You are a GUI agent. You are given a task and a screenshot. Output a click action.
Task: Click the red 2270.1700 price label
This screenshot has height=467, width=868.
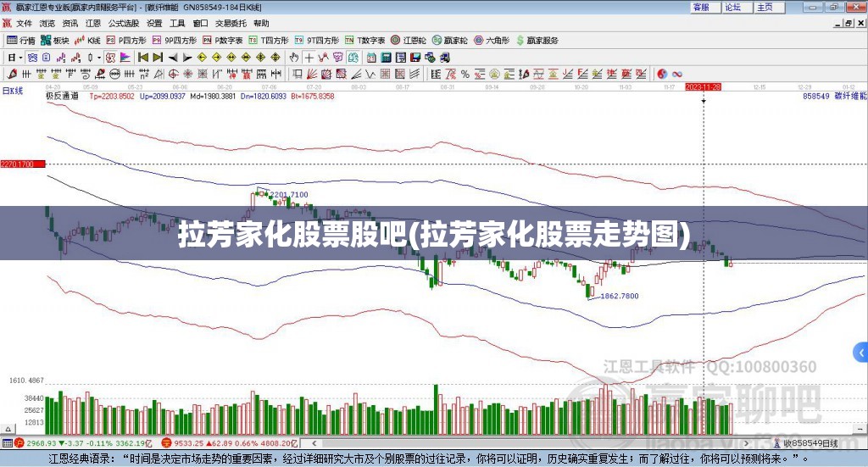22,164
